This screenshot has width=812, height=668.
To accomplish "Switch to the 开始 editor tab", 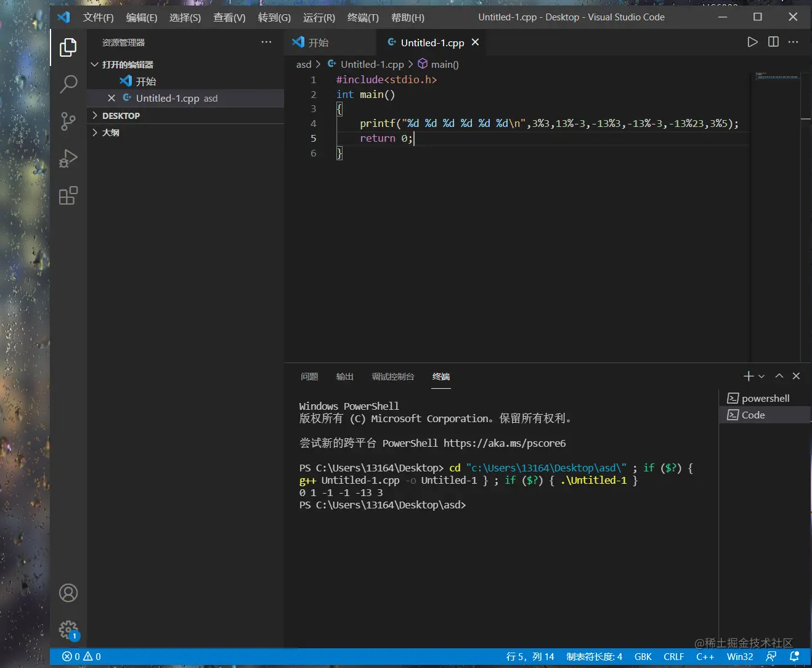I will (x=330, y=42).
